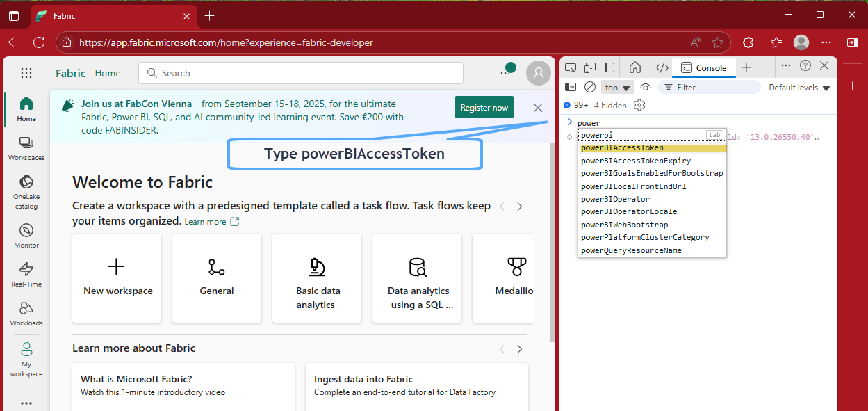Open browser Extensions icon
Screen dimensions: 868x411
tap(748, 42)
